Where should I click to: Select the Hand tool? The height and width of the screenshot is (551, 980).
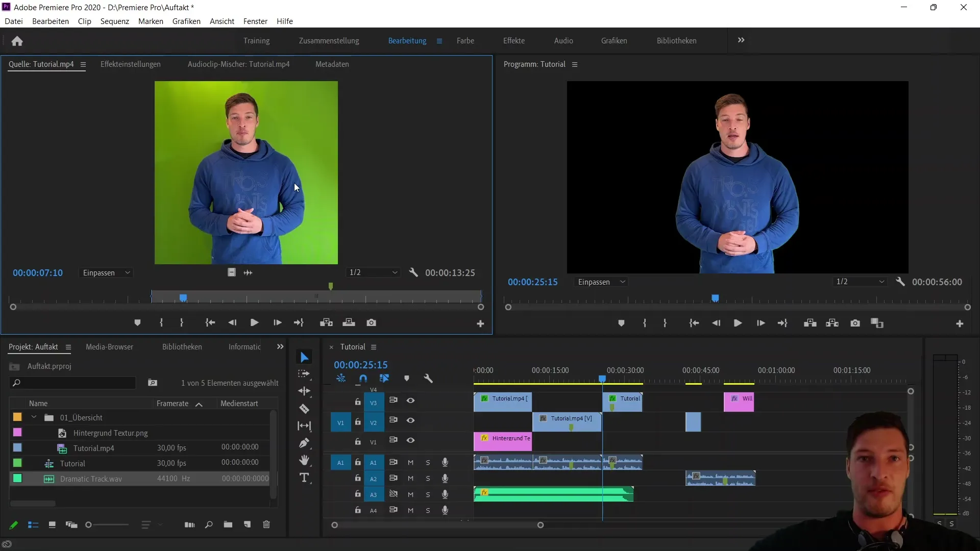pyautogui.click(x=304, y=460)
